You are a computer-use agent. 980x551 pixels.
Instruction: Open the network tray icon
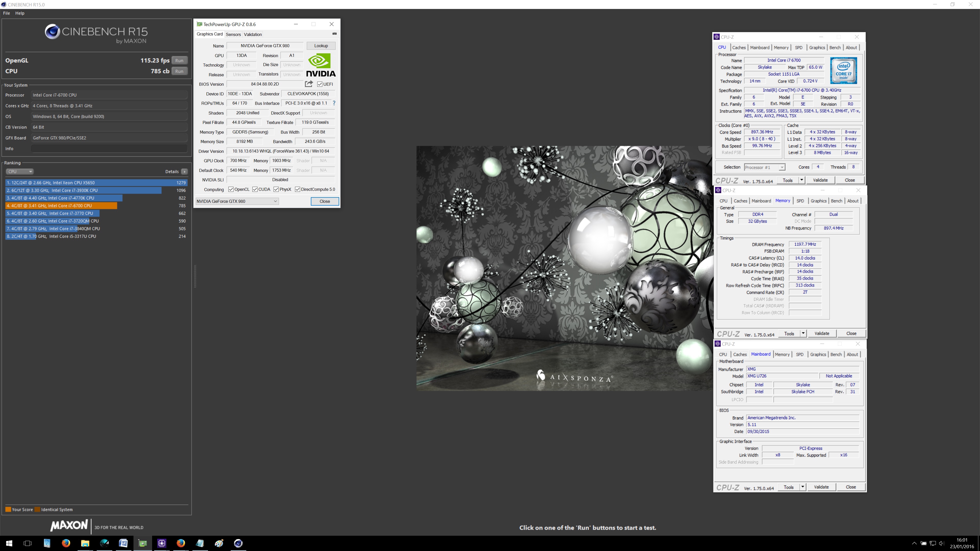933,543
